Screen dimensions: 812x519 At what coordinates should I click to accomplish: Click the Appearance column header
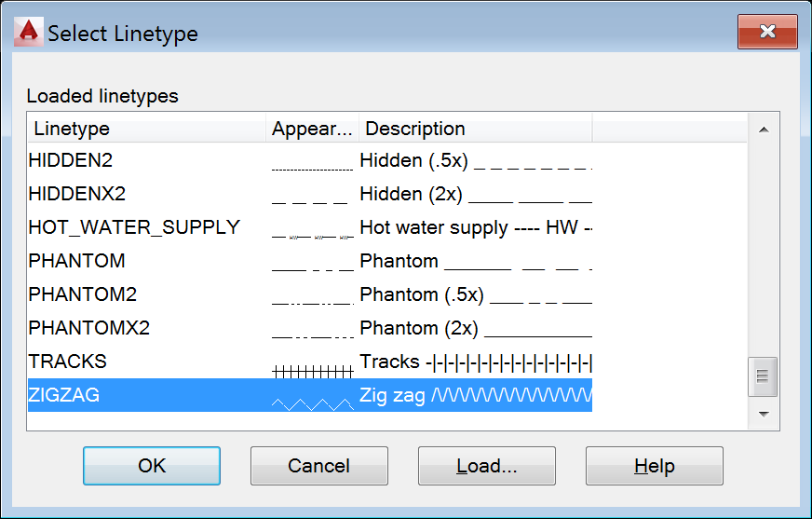pos(313,129)
